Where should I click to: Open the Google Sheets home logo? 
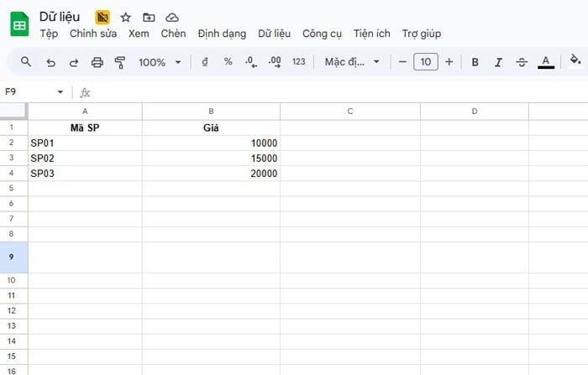coord(19,24)
